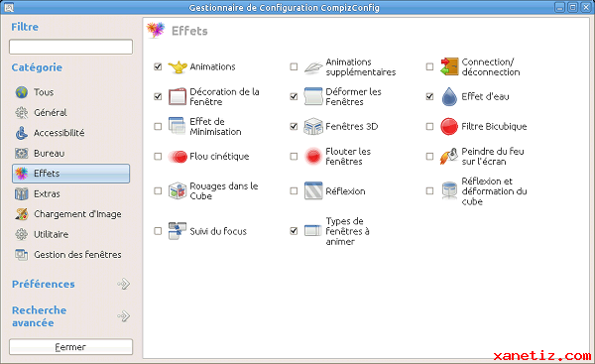Click the Extras category icon
Screen dimensions: 595x364
tap(22, 193)
